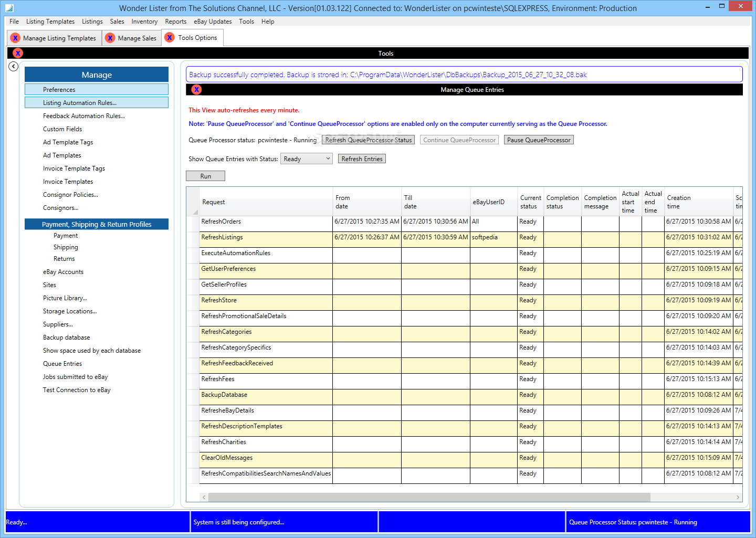Close the Manage Queue Entries panel
The width and height of the screenshot is (756, 538).
point(196,89)
